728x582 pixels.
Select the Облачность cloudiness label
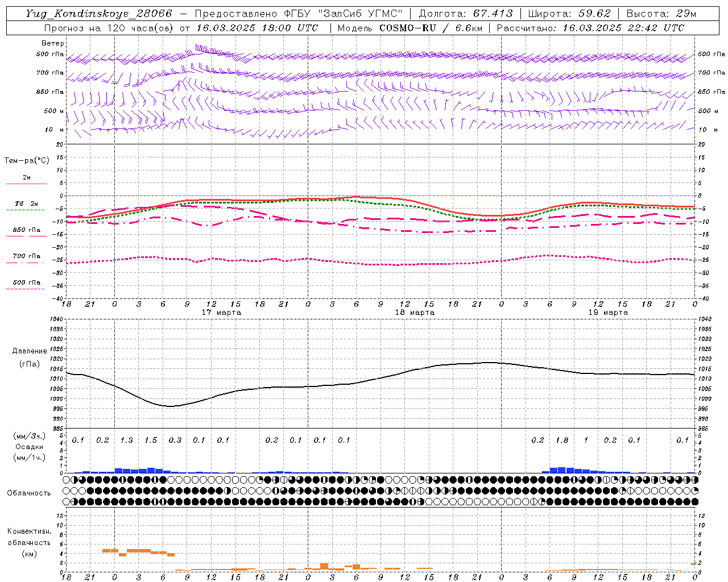pos(29,493)
